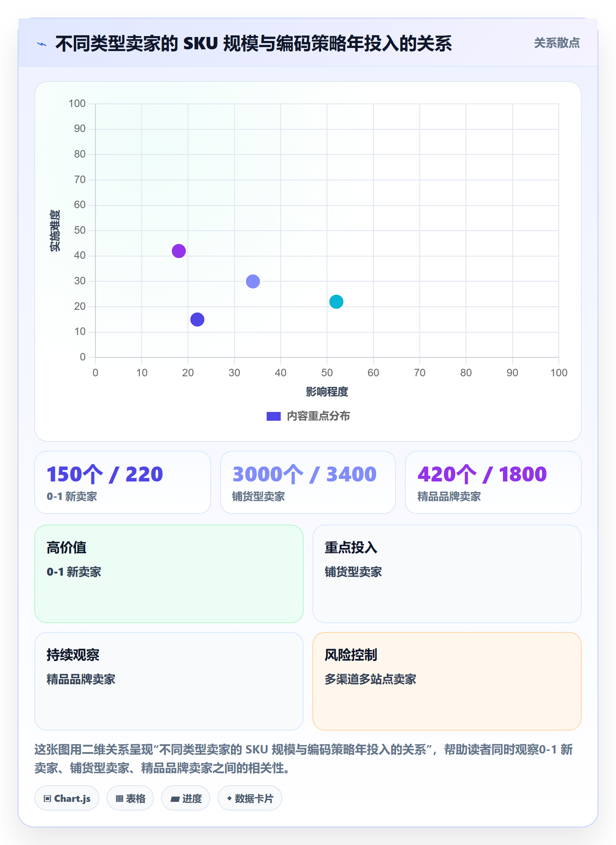The height and width of the screenshot is (845, 616).
Task: Click the 铺货型卖家 text in 重点投入 card
Action: coord(353,572)
